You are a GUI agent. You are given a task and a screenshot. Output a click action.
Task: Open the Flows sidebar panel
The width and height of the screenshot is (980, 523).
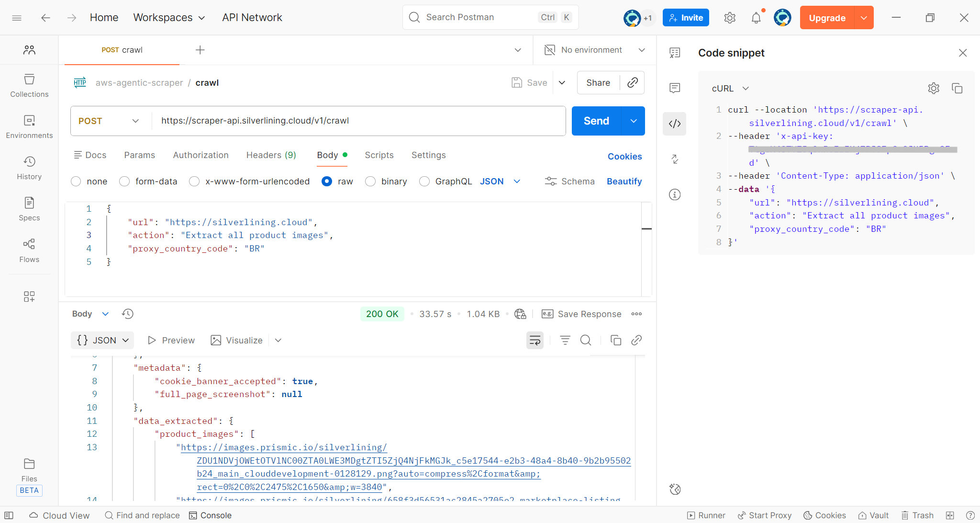point(29,250)
